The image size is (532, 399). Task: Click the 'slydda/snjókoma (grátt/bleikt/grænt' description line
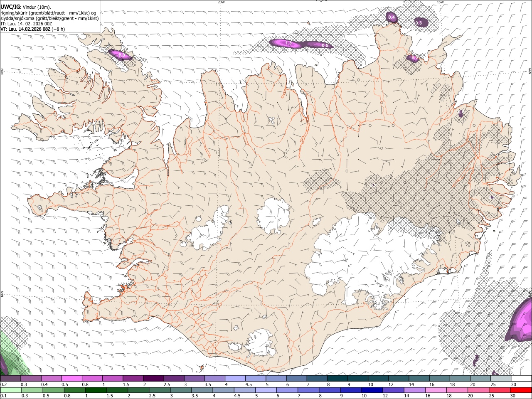point(49,18)
